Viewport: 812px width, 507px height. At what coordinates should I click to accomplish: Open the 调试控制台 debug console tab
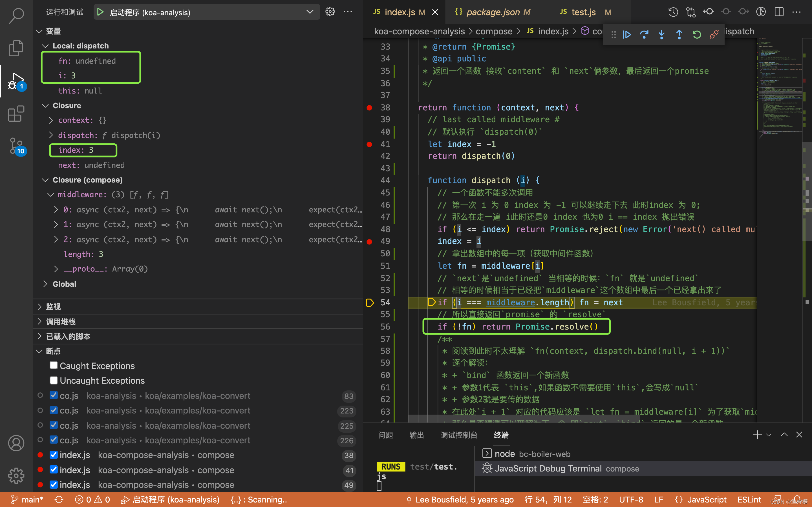tap(459, 435)
